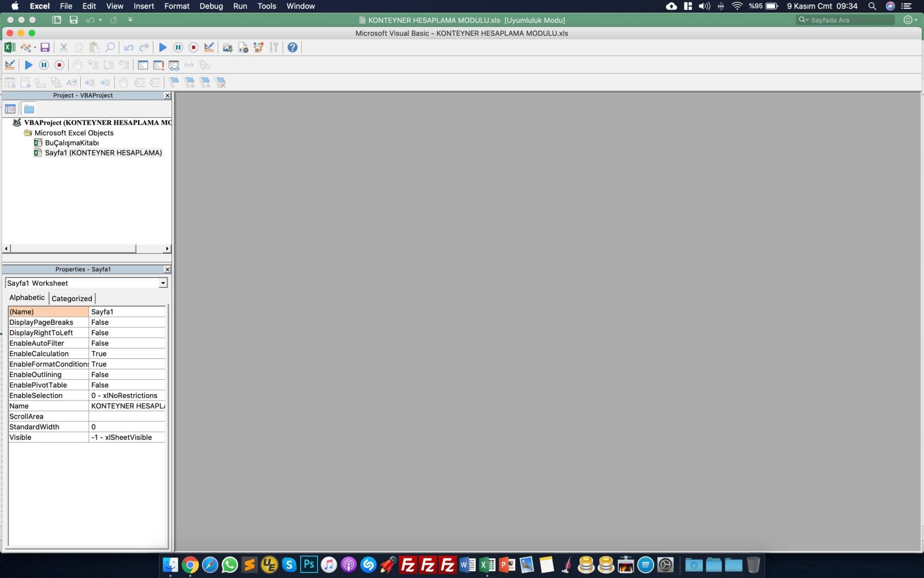Viewport: 924px width, 578px height.
Task: Open the Sayfa1 Worksheet object dropdown
Action: pyautogui.click(x=163, y=283)
